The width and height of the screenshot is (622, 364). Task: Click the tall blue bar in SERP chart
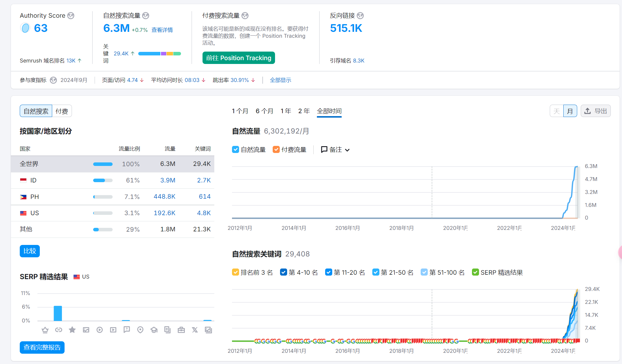coord(58,313)
